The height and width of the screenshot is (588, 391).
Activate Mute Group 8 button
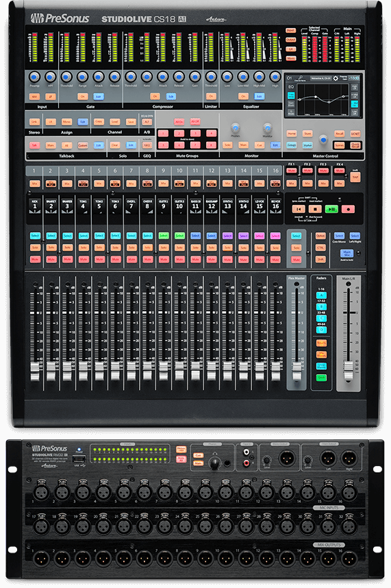211,145
